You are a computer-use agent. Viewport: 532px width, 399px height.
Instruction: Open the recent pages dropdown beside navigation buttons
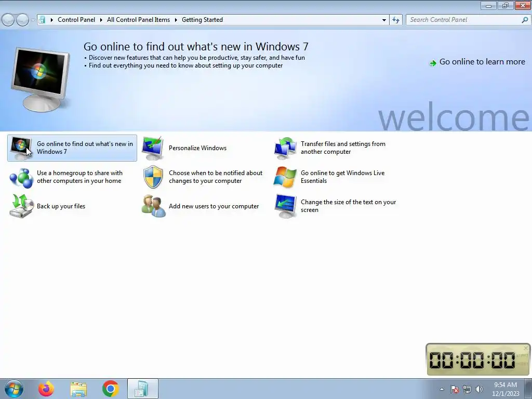tap(33, 20)
